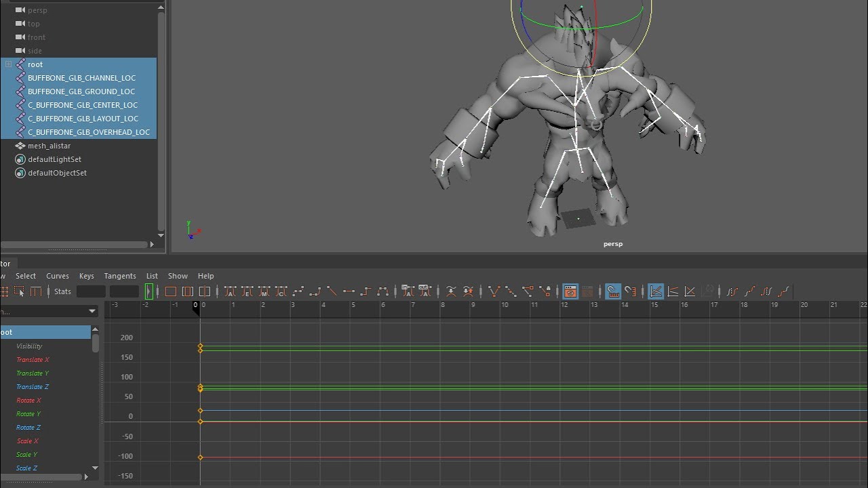Toggle Auto Load Graph Editor
Viewport: 868px width, 488px height.
[570, 291]
